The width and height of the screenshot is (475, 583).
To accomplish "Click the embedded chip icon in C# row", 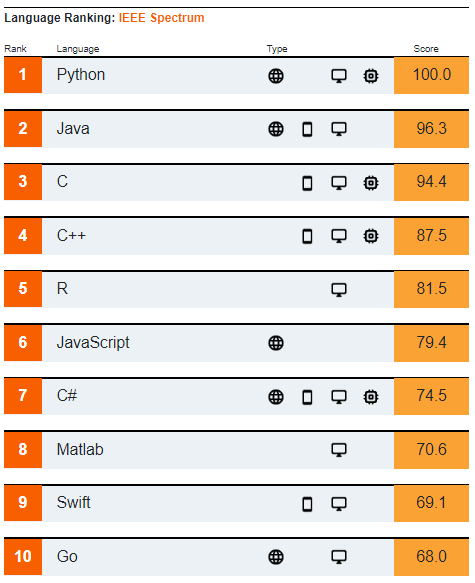I will click(371, 397).
